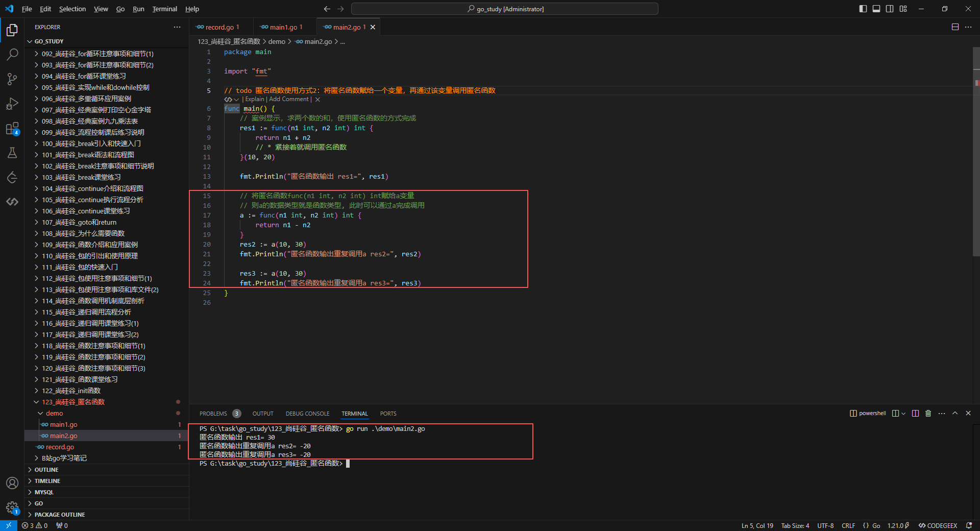
Task: Change indentation via Tab Size: 4
Action: (795, 525)
